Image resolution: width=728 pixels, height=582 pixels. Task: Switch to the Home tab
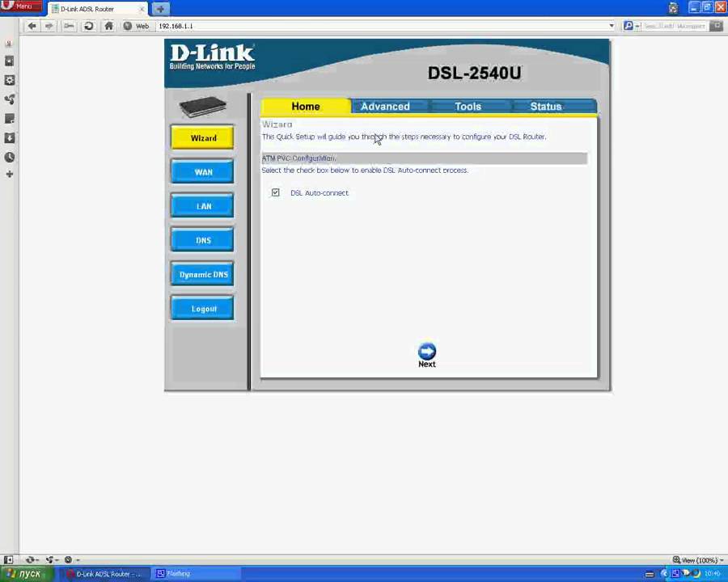(306, 106)
